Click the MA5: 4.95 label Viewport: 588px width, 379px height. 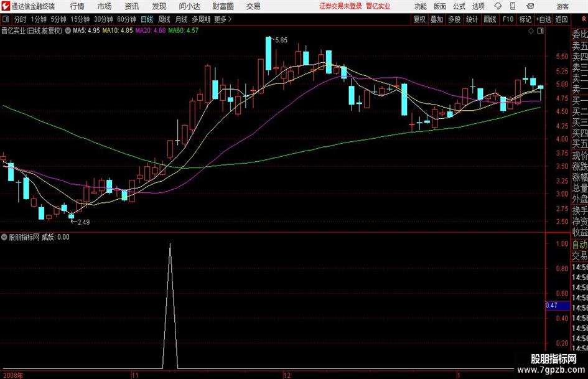click(86, 30)
